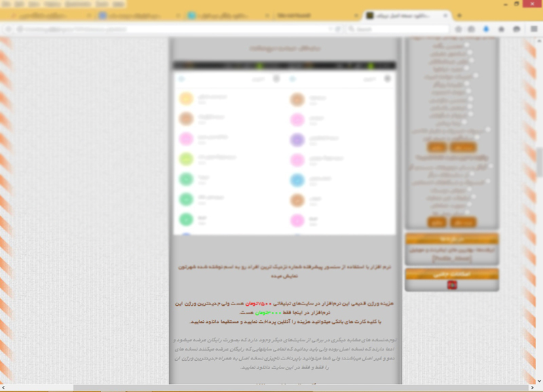The width and height of the screenshot is (543, 392).
Task: Select topmost radio option in upper sidebar poll
Action: click(466, 45)
